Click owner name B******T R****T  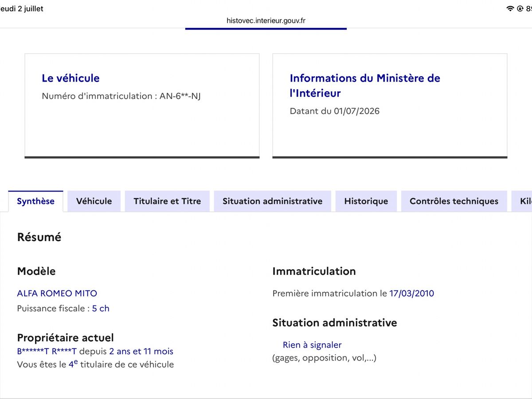47,352
